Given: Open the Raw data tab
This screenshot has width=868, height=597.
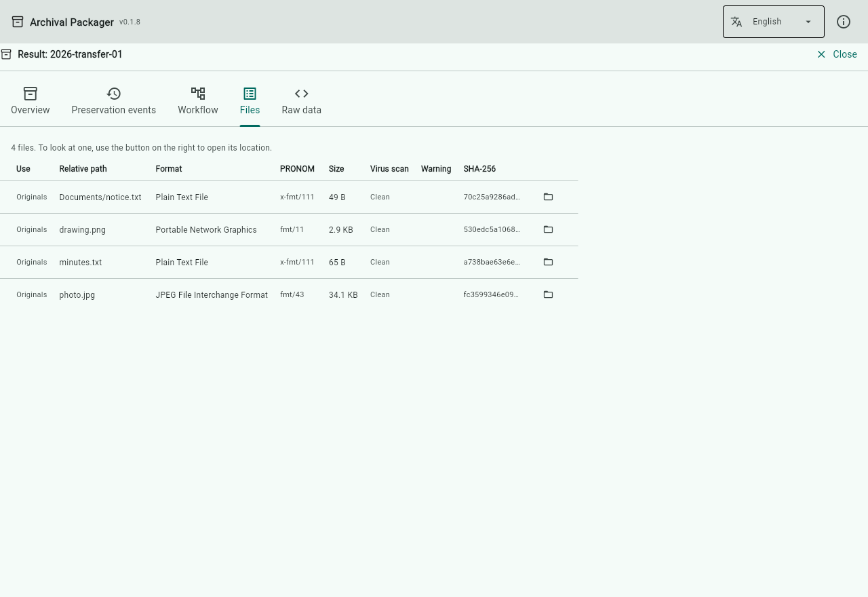Looking at the screenshot, I should coord(302,101).
